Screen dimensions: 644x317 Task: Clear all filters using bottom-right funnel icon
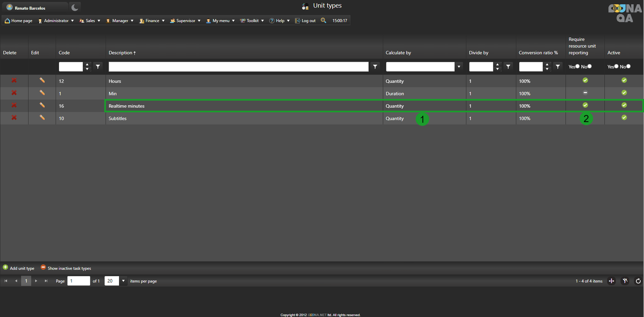tap(625, 281)
